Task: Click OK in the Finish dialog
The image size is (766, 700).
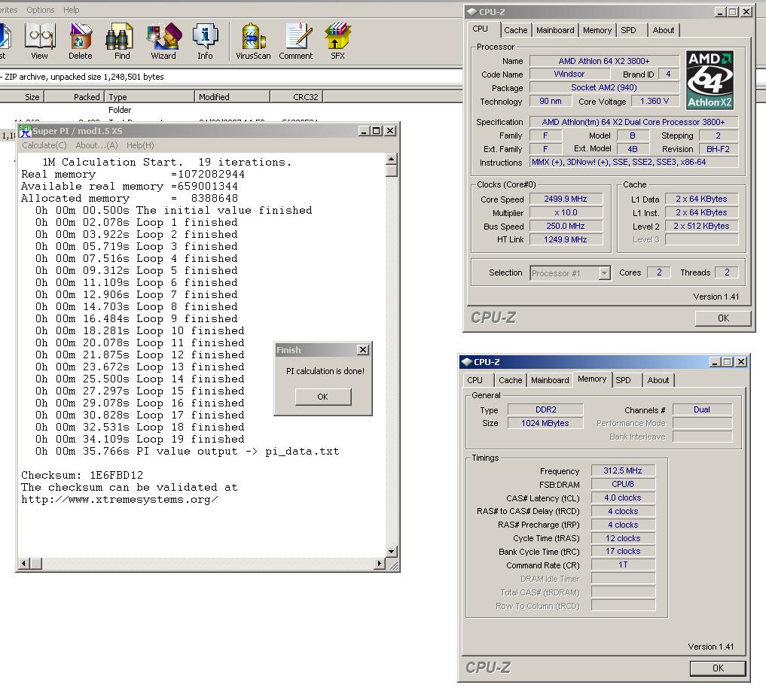Action: [x=323, y=397]
